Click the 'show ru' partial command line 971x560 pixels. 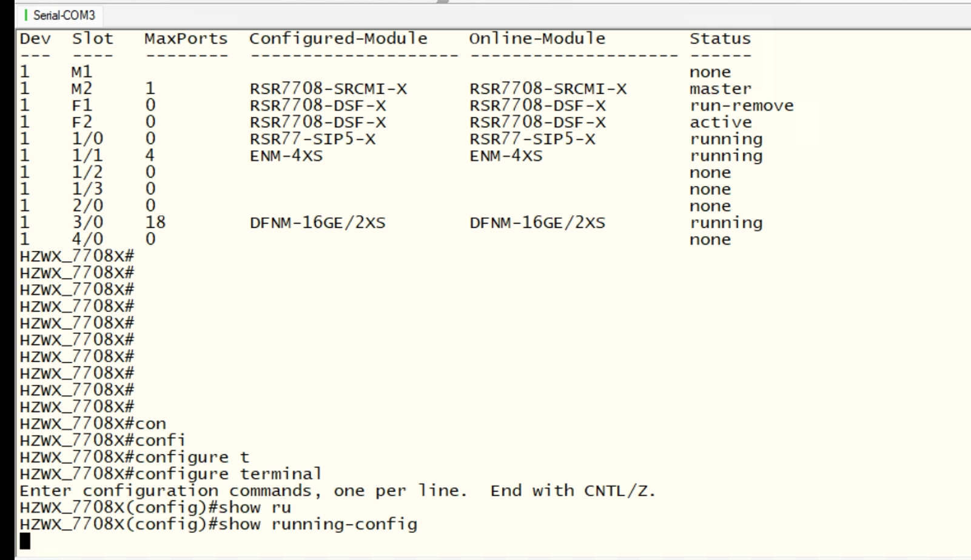click(x=155, y=507)
